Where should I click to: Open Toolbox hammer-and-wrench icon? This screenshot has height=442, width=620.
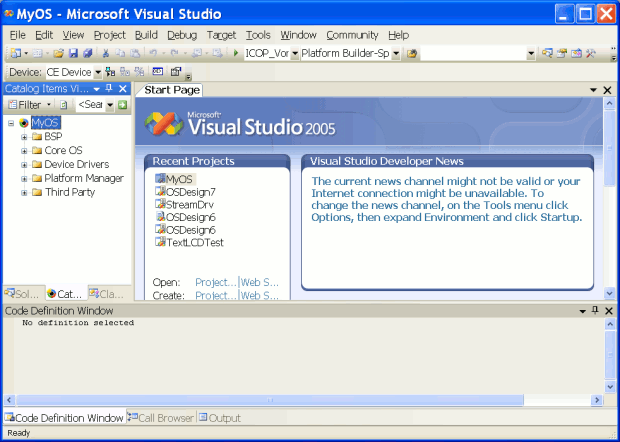point(591,53)
